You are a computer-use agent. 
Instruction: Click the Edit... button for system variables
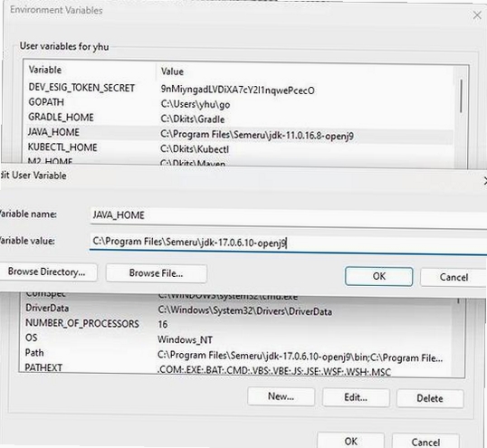click(356, 397)
